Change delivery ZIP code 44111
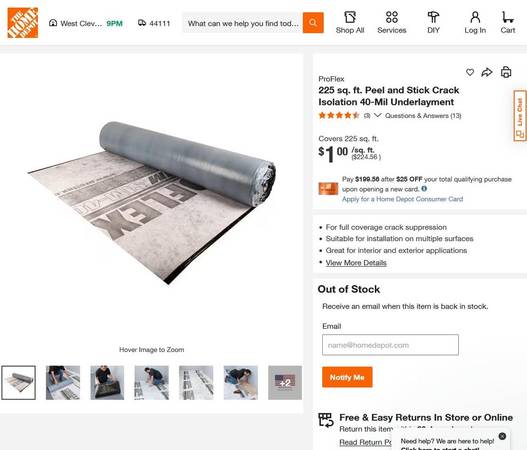Viewport: 527px width, 450px height. 154,23
